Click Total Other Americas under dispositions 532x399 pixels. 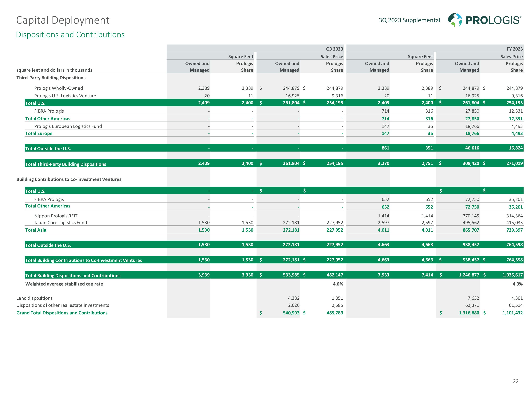[48, 119]
